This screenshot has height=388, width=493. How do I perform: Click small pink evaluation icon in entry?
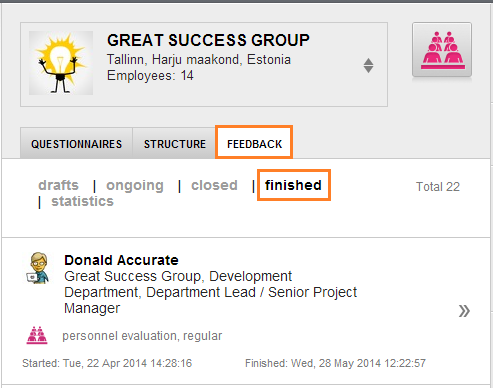click(37, 335)
